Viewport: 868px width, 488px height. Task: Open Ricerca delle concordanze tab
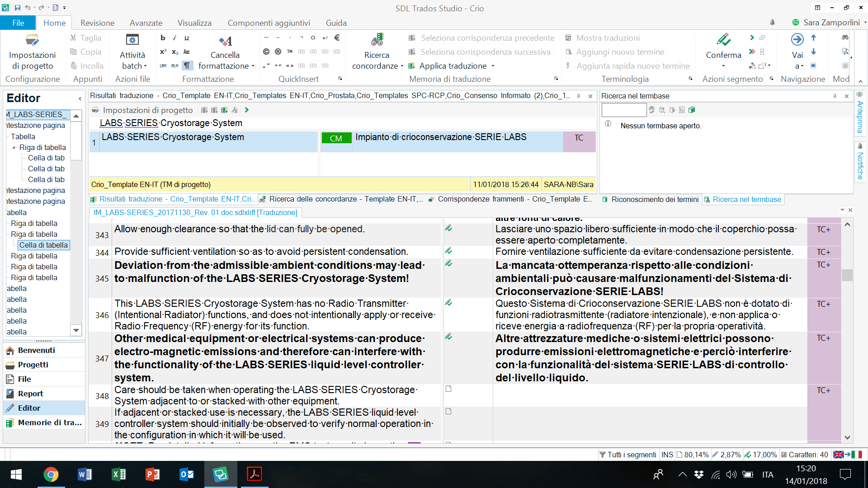point(345,199)
